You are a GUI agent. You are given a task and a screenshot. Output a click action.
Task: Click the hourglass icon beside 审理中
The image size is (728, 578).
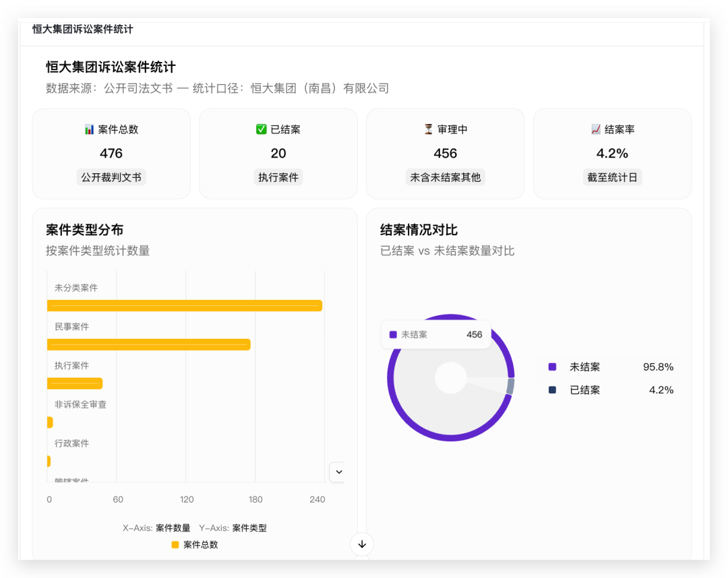coord(429,129)
